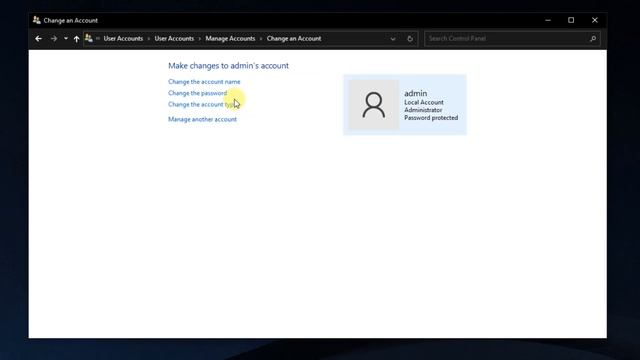Open Change the account type link

pos(202,104)
